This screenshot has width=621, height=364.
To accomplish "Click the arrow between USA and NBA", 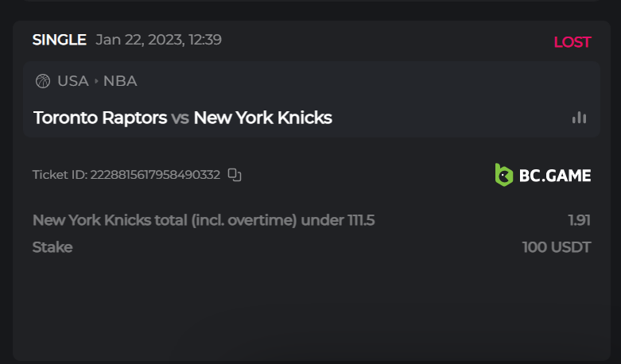I will [96, 81].
